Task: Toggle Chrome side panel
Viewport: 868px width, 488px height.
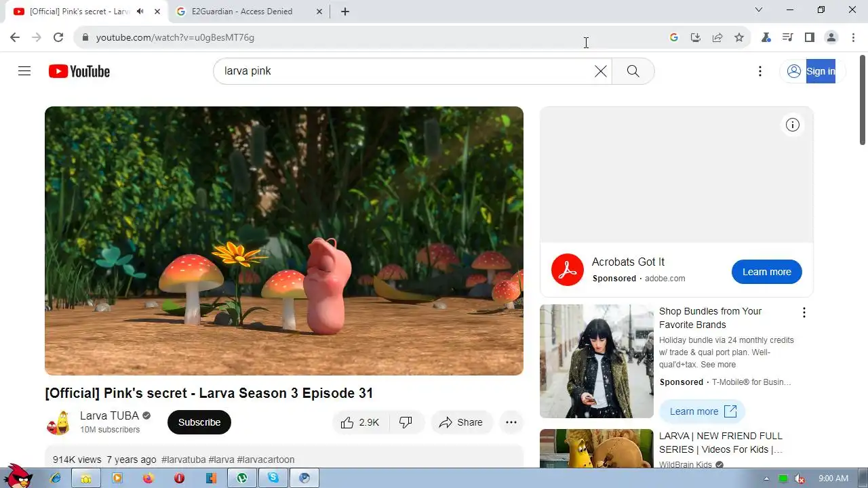Action: pos(810,37)
